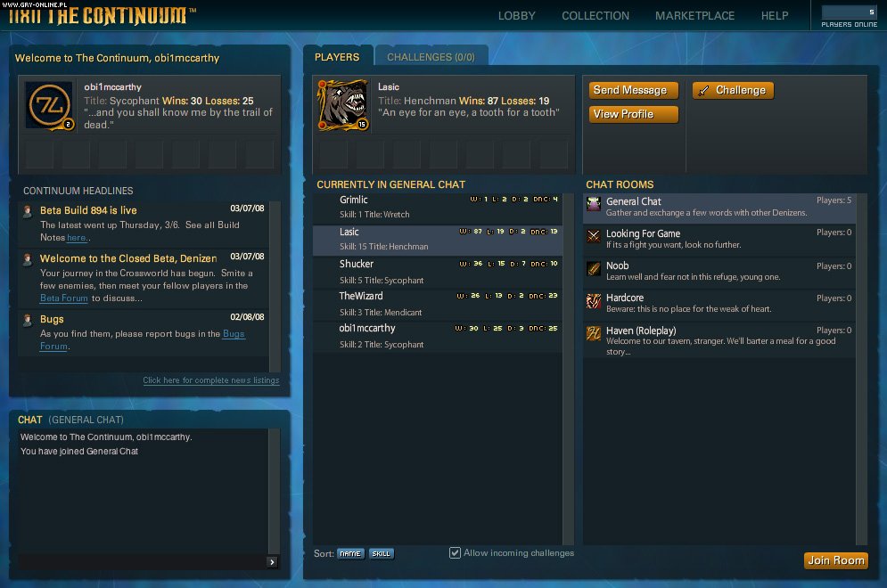Open the Collection menu
The width and height of the screenshot is (887, 588).
click(x=595, y=15)
